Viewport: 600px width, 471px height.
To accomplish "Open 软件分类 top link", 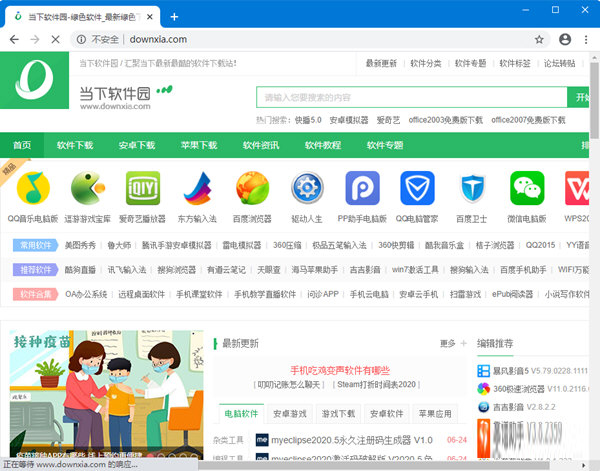I will 426,63.
